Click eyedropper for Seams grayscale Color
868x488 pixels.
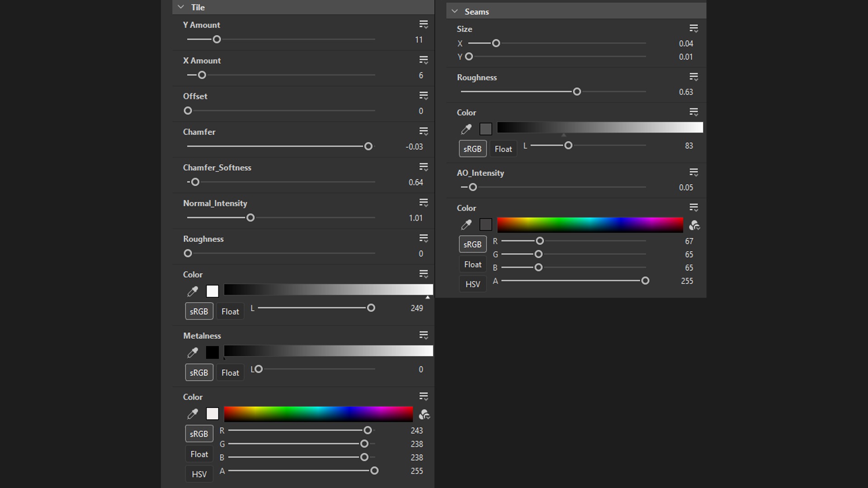tap(466, 129)
